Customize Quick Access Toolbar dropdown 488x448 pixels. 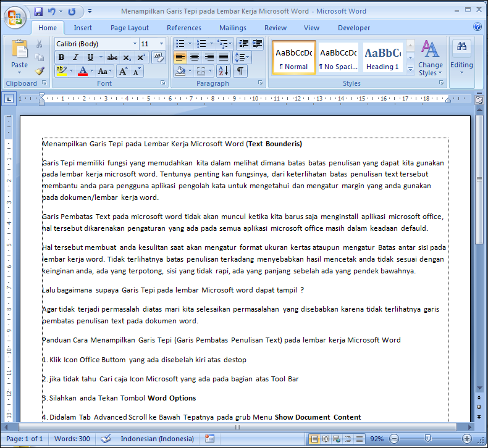tap(90, 12)
